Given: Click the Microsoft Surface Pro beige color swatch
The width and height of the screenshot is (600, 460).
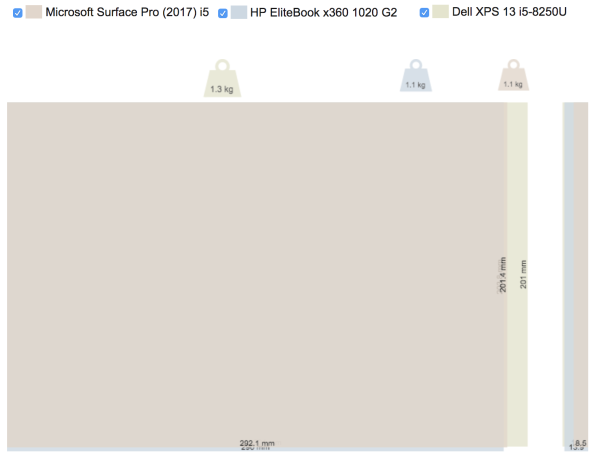Looking at the screenshot, I should click(x=34, y=12).
